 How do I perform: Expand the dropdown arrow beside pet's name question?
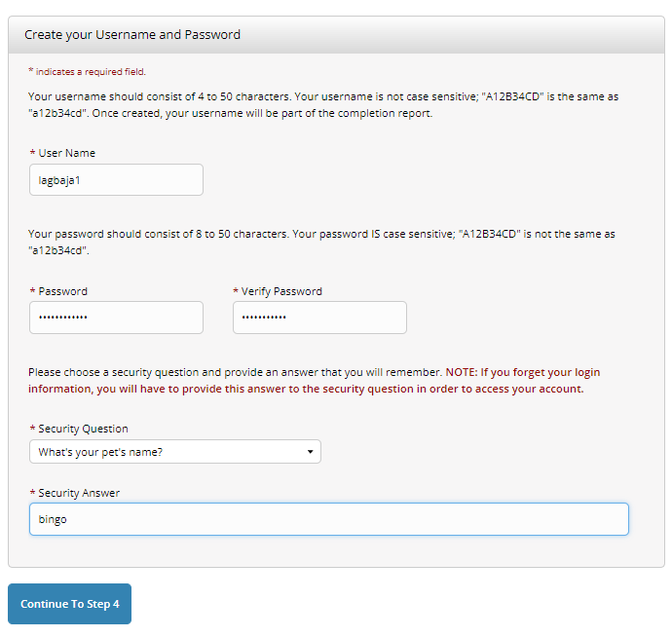[311, 451]
